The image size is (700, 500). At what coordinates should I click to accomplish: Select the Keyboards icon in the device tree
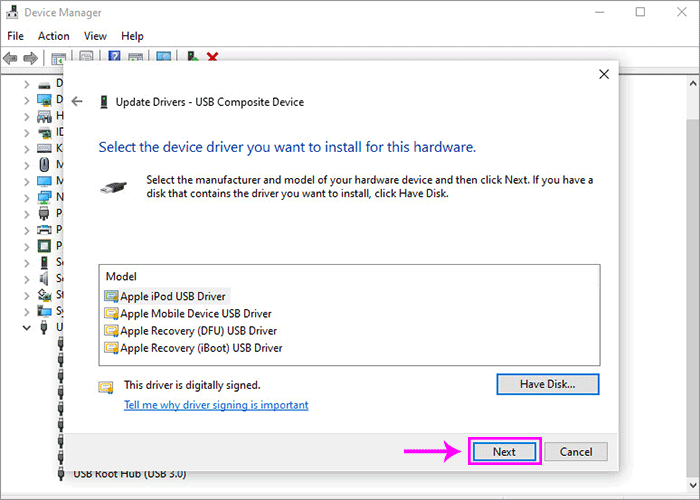click(44, 149)
